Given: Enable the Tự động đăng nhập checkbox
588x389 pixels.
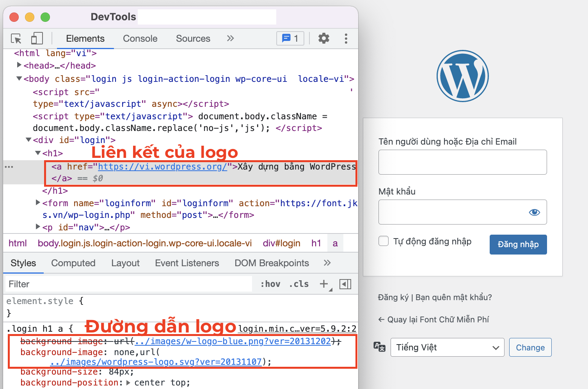Looking at the screenshot, I should point(384,241).
